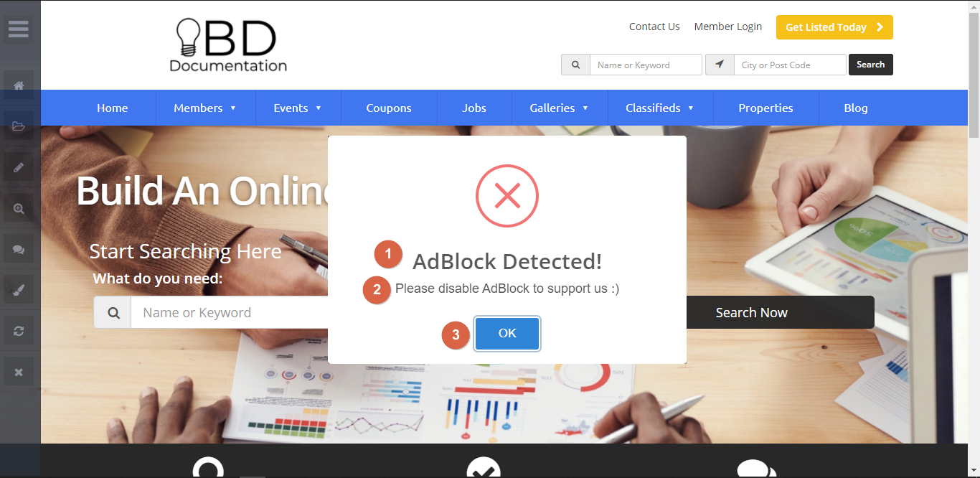The height and width of the screenshot is (478, 980).
Task: Open the chat comments icon in sidebar
Action: click(x=19, y=250)
